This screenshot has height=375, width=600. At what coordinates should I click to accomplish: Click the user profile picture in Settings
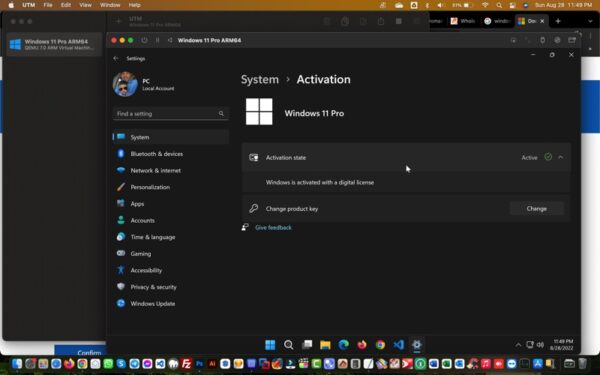click(125, 84)
